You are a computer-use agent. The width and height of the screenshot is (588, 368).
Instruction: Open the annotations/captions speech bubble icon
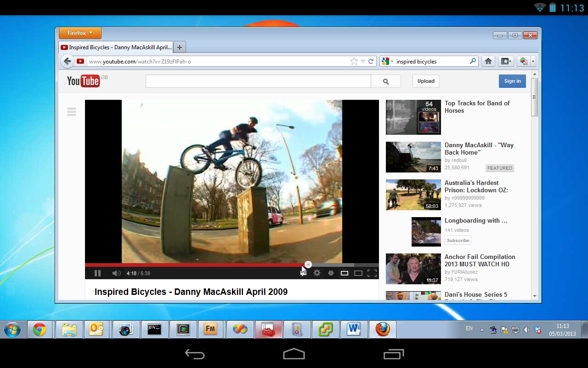(303, 273)
